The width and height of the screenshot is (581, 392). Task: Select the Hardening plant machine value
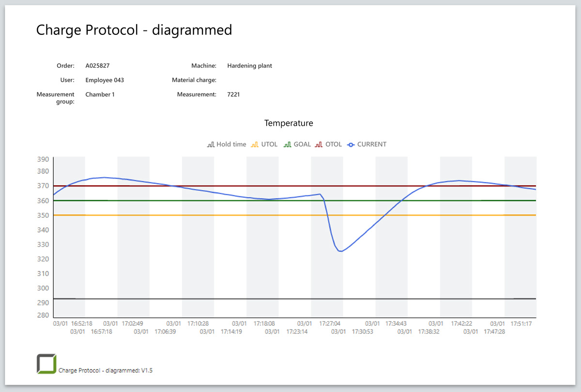point(249,66)
